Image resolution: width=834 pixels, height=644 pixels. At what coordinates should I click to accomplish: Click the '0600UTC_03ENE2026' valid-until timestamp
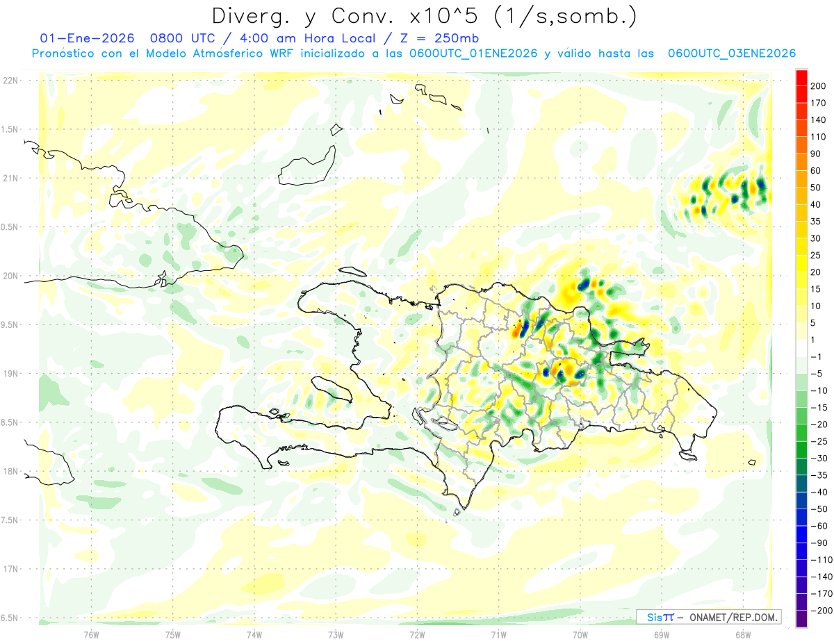point(731,53)
